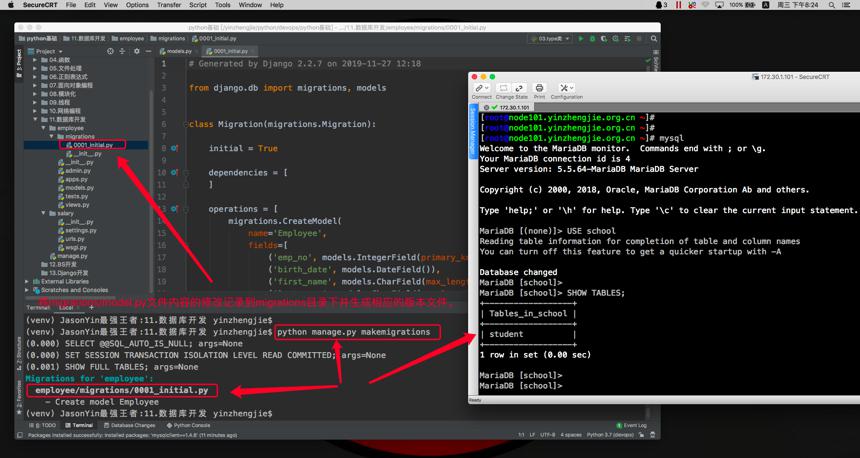The image size is (860, 458).
Task: Switch to the models.py editor tab
Action: [176, 51]
